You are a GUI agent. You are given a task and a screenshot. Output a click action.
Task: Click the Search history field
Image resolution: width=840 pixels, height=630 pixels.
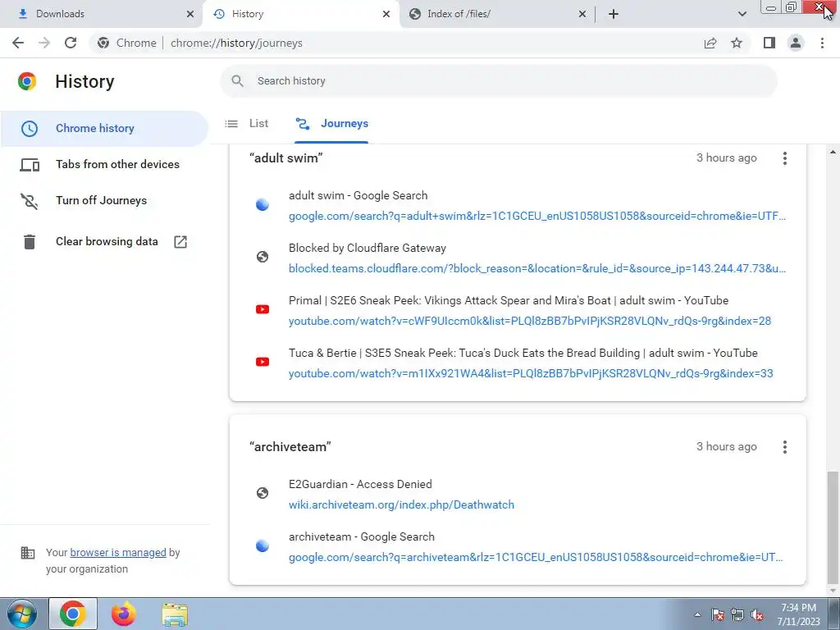(x=499, y=81)
